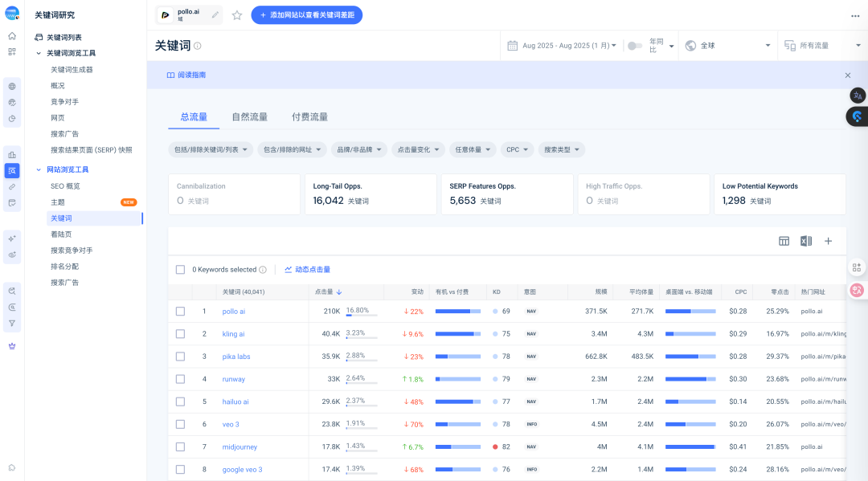The width and height of the screenshot is (868, 481).
Task: Open the crown icon in left rail
Action: pos(11,346)
